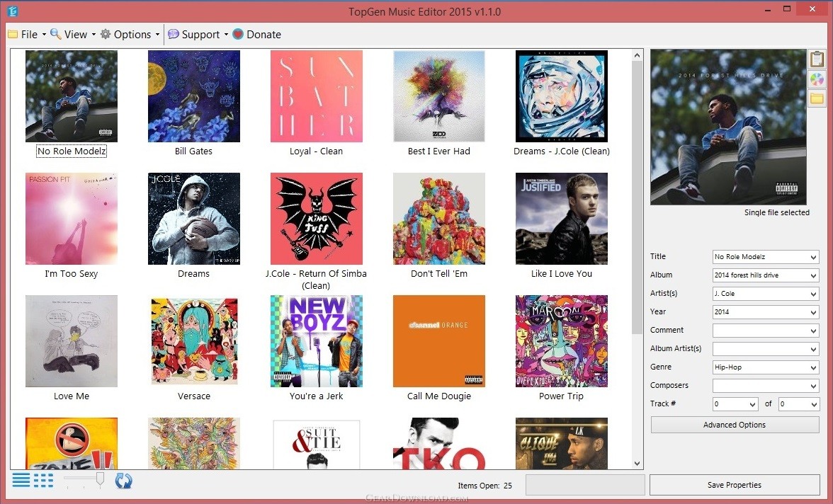
Task: Expand the Album dropdown
Action: click(x=813, y=275)
